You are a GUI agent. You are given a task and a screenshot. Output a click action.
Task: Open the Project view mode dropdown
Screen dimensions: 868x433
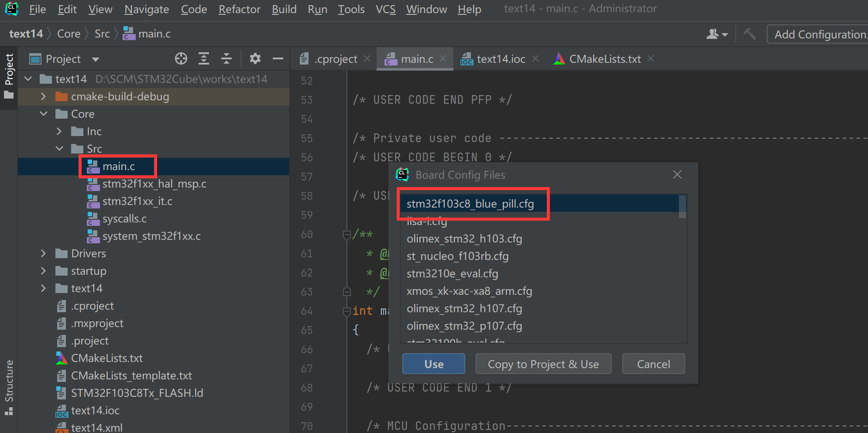(95, 58)
